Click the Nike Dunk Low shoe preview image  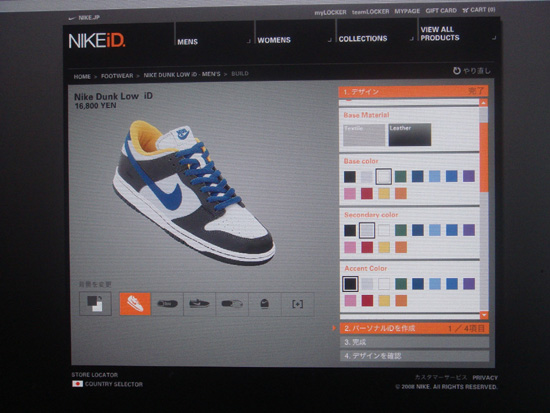(194, 192)
